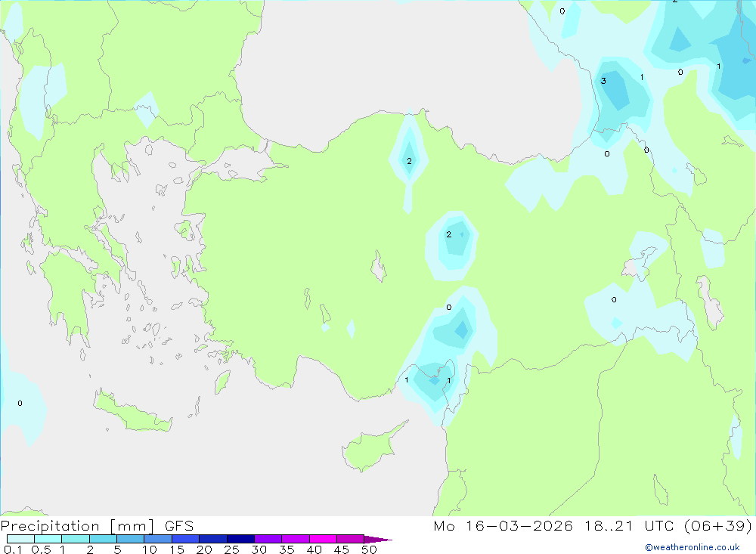
Task: Click the 20–25 mm dark blue segment
Action: pos(212,539)
